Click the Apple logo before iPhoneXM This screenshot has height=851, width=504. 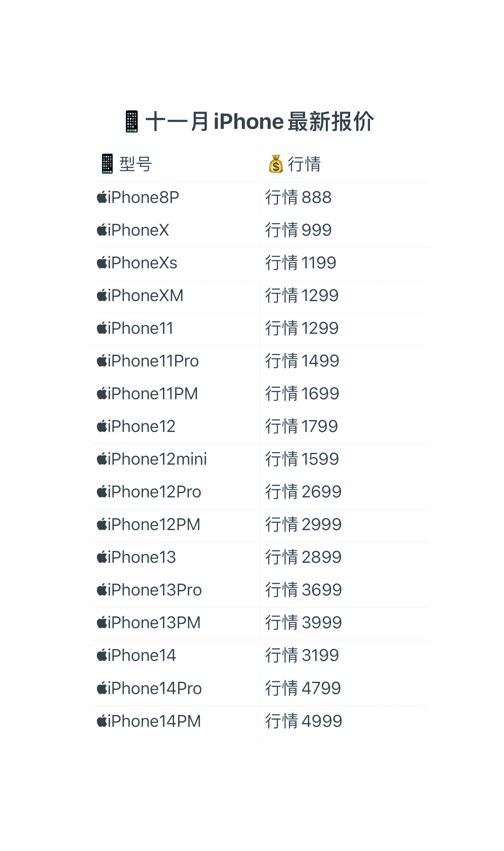102,295
